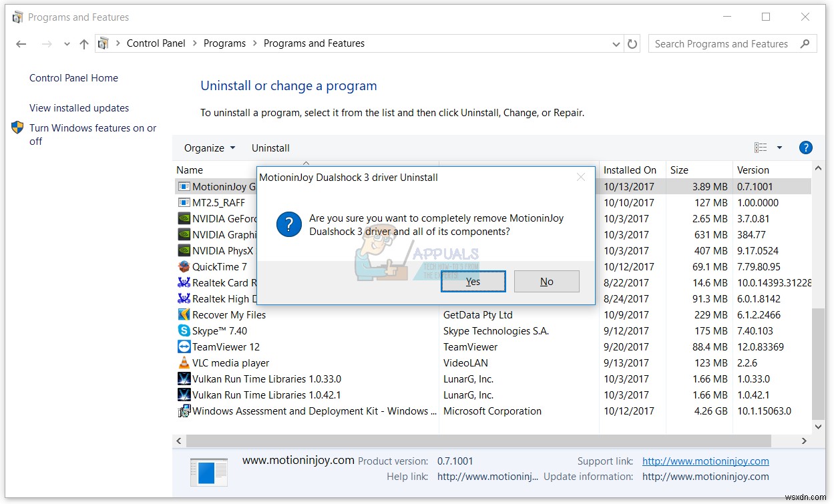Select Vulkan Run Time Libraries 1.0.42.1 icon
This screenshot has width=834, height=504.
[184, 395]
